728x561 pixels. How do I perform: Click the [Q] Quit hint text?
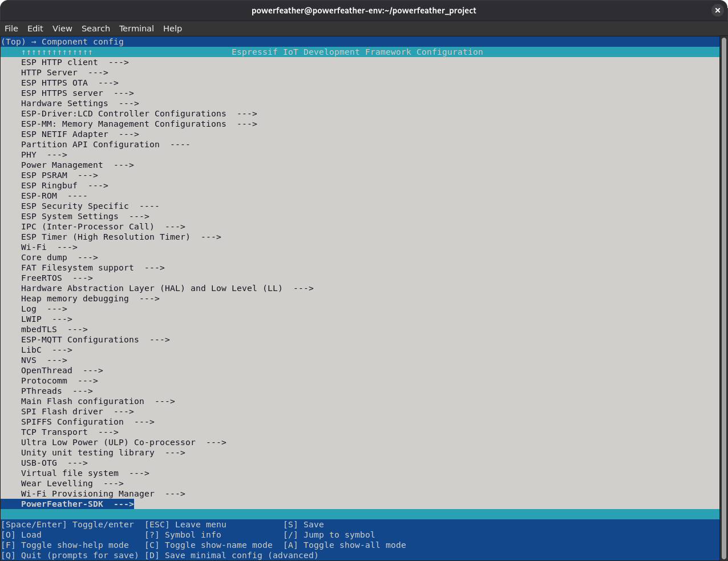click(x=70, y=555)
